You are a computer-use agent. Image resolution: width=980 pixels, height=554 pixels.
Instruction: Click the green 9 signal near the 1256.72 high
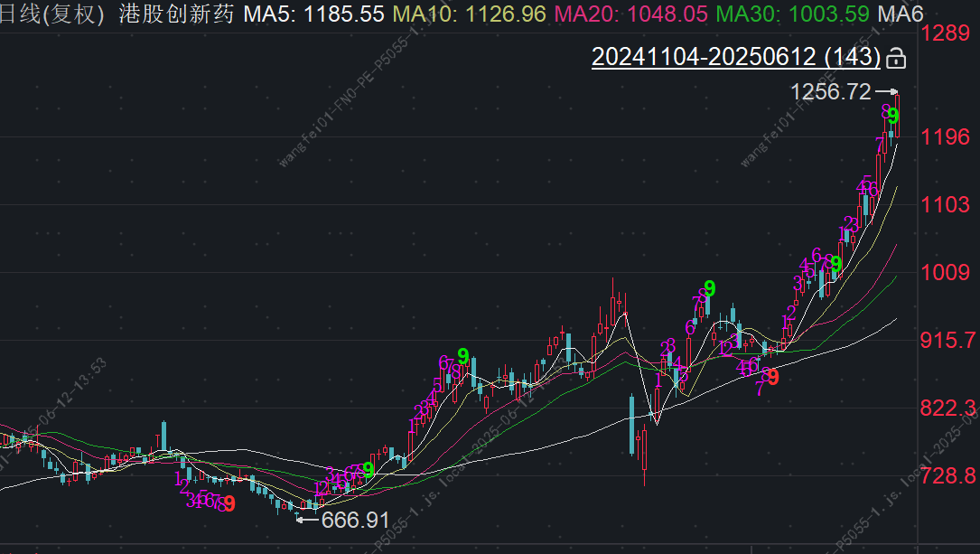(894, 116)
